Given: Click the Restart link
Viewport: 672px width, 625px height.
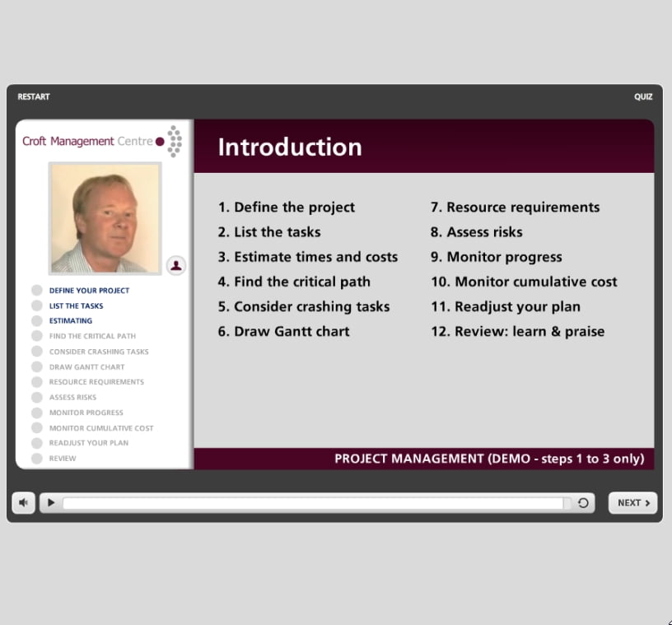Looking at the screenshot, I should [x=34, y=97].
